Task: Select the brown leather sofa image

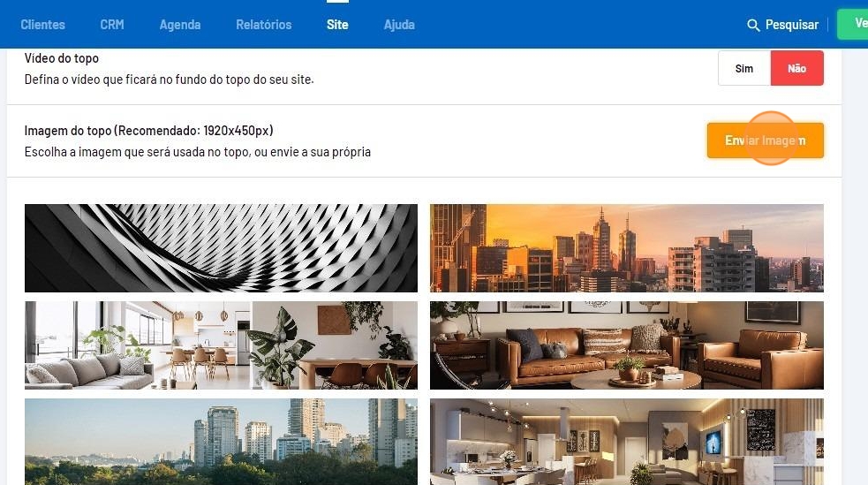Action: click(x=627, y=345)
